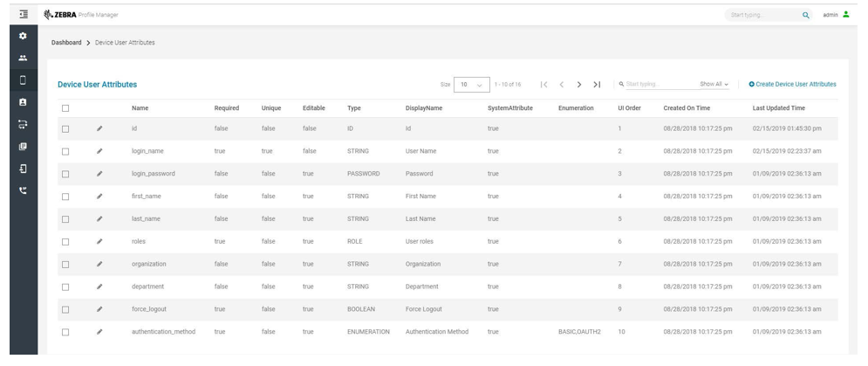
Task: Click the edit pencil for login_name row
Action: coord(99,151)
